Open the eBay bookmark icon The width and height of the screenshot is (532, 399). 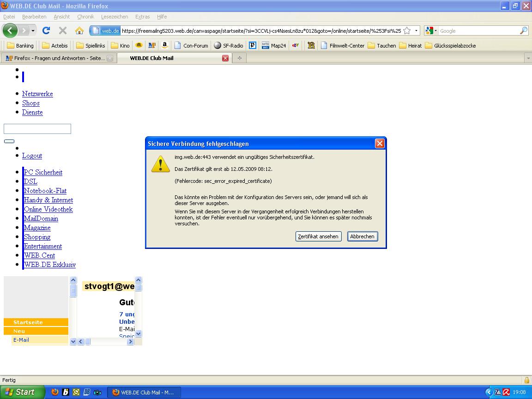[296, 45]
